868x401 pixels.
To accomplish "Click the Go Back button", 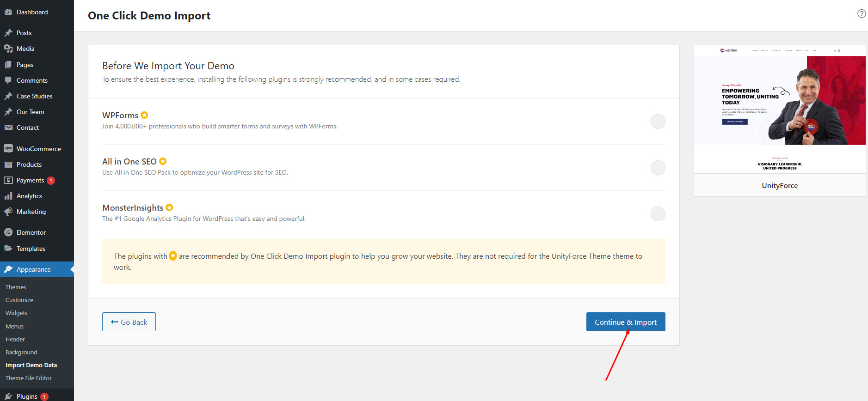I will pyautogui.click(x=129, y=322).
